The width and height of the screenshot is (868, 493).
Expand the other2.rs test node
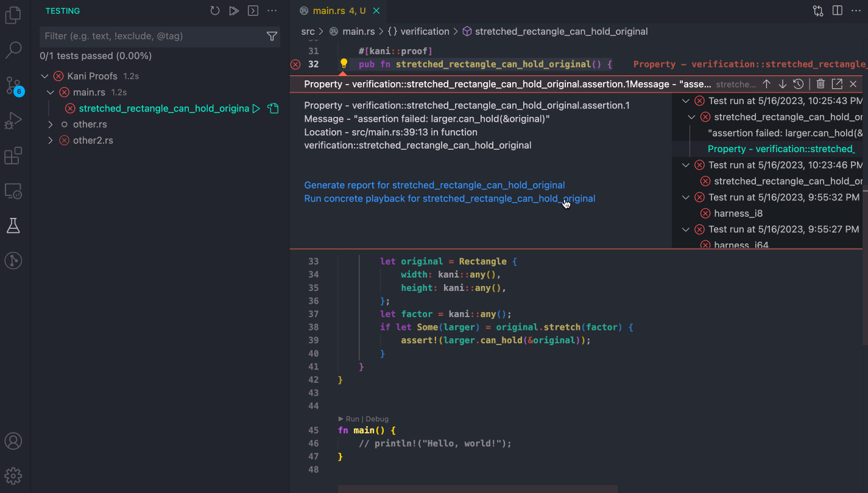(51, 141)
